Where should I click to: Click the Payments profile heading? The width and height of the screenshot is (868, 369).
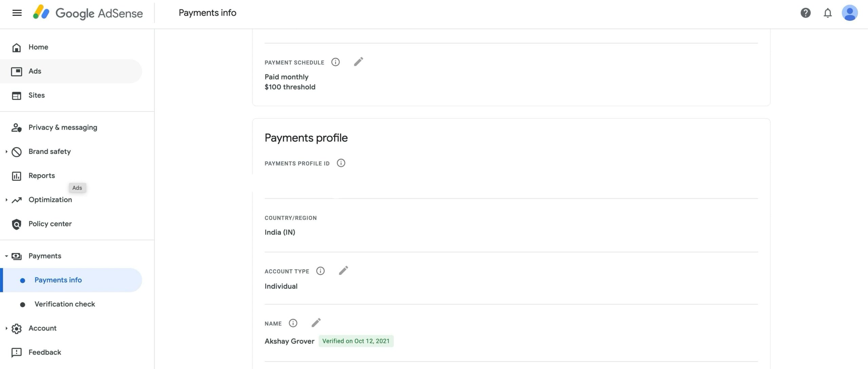coord(306,138)
